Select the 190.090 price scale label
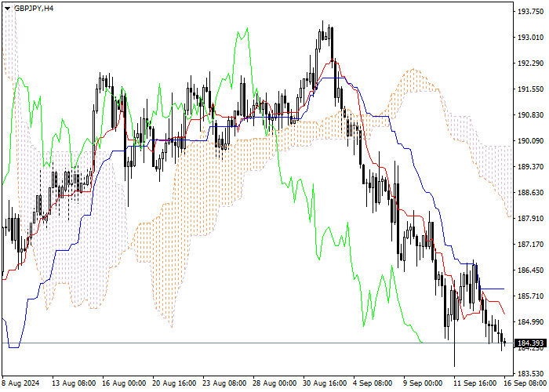 [x=530, y=140]
